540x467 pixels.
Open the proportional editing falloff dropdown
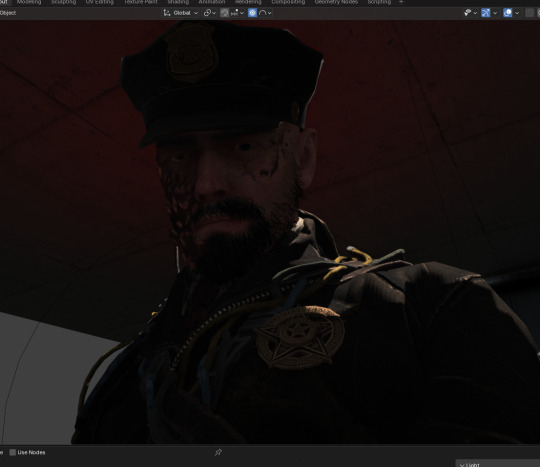pos(265,13)
